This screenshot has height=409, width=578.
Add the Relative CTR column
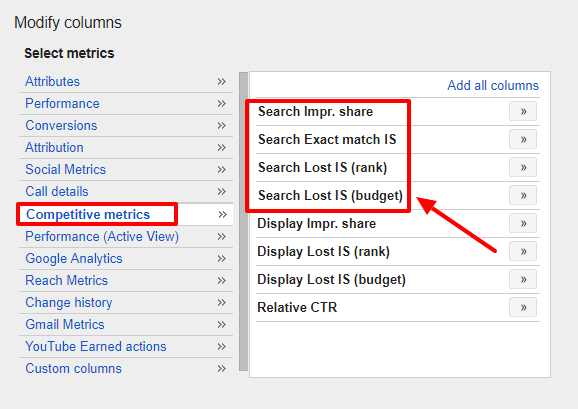point(523,307)
